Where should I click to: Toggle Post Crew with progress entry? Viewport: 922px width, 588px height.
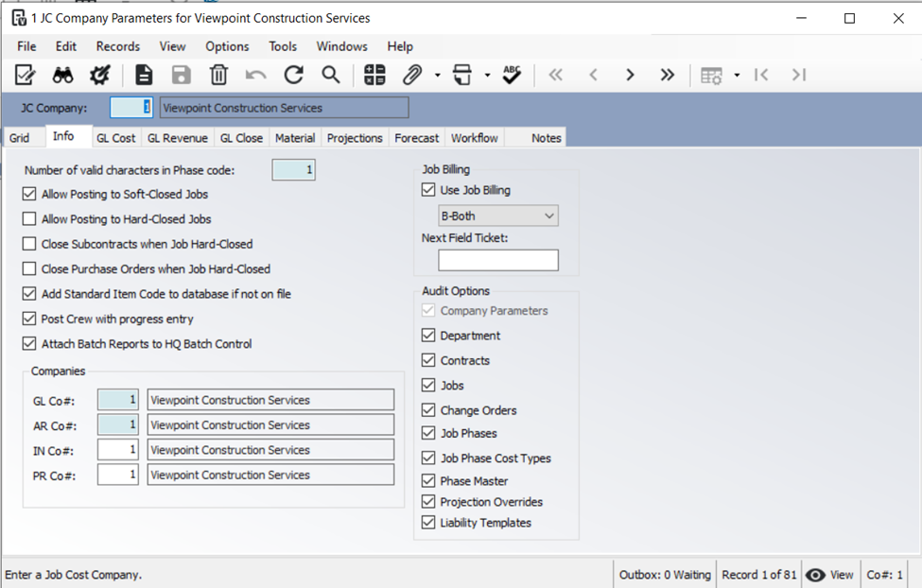point(28,319)
